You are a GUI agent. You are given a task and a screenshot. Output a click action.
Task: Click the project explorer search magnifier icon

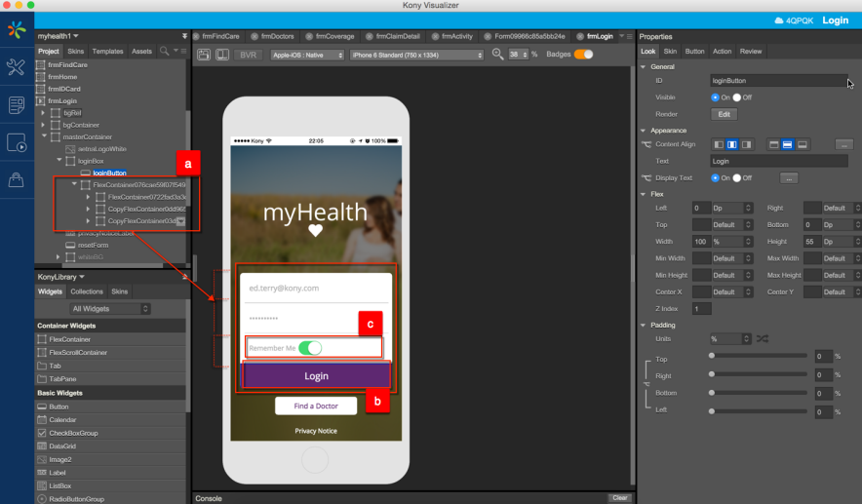click(x=165, y=51)
